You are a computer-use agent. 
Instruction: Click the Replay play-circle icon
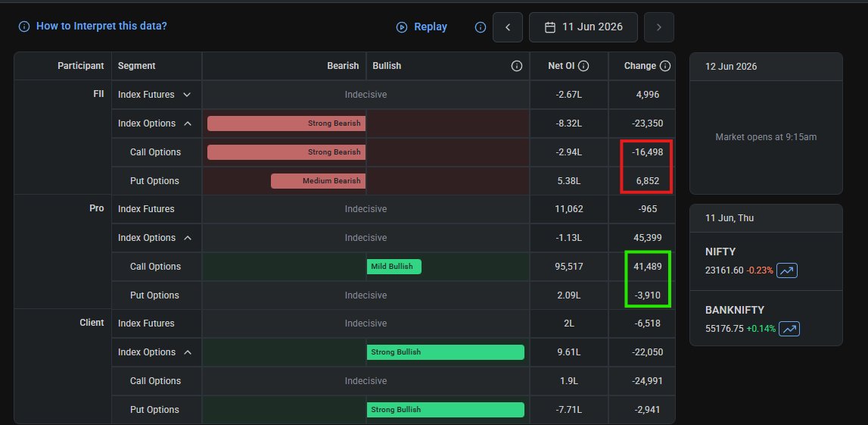click(x=402, y=27)
